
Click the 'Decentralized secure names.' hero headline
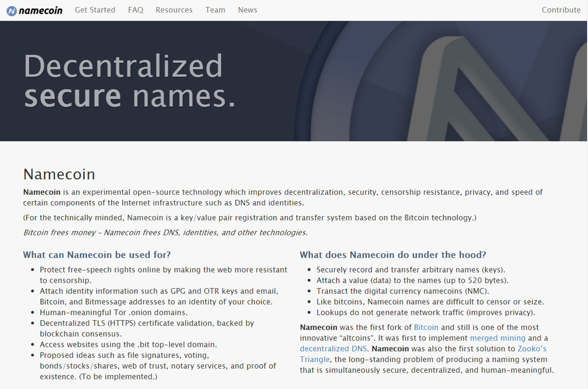click(x=130, y=80)
